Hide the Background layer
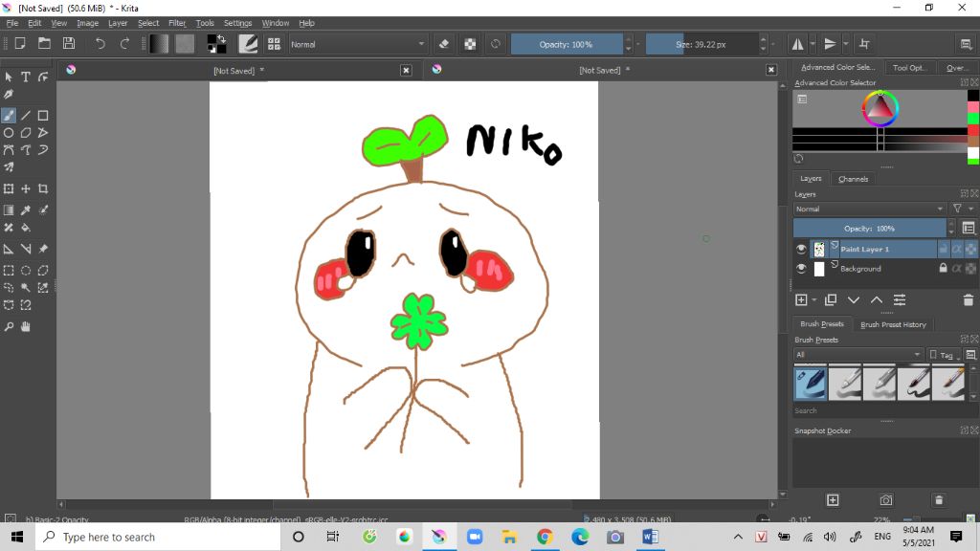Image resolution: width=980 pixels, height=551 pixels. (x=801, y=269)
